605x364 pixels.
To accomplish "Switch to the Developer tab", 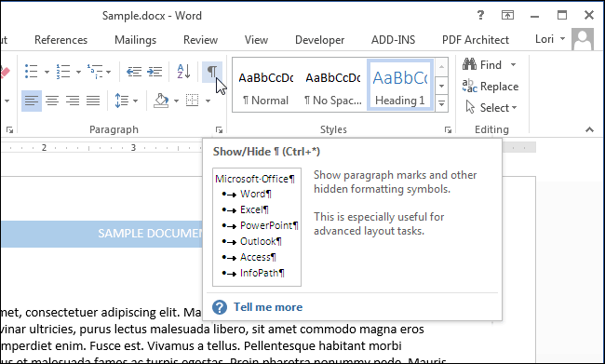I will 319,40.
